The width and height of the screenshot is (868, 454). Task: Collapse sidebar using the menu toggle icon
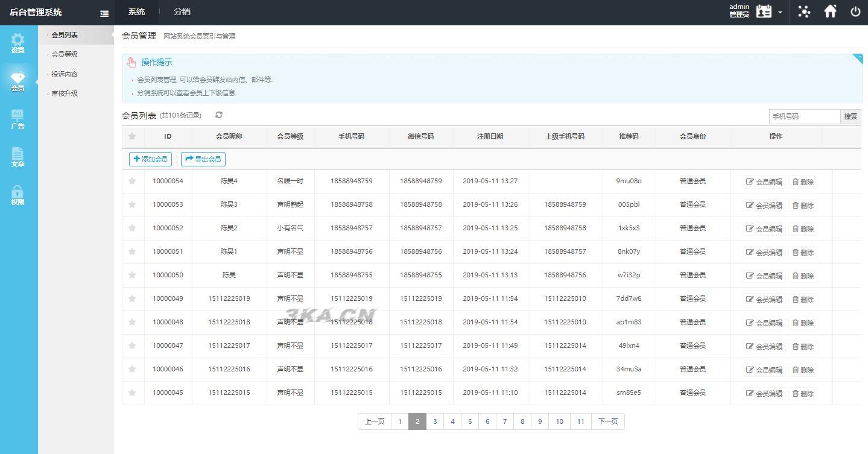tap(104, 13)
